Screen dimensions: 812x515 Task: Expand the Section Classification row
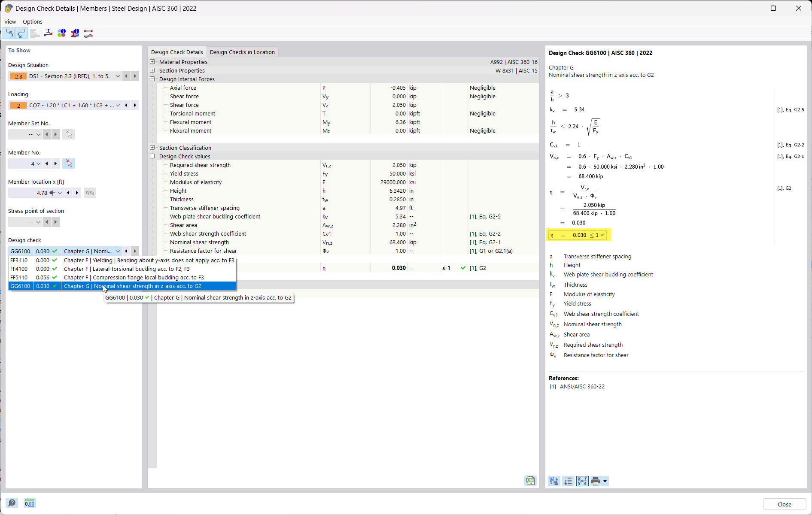(152, 148)
